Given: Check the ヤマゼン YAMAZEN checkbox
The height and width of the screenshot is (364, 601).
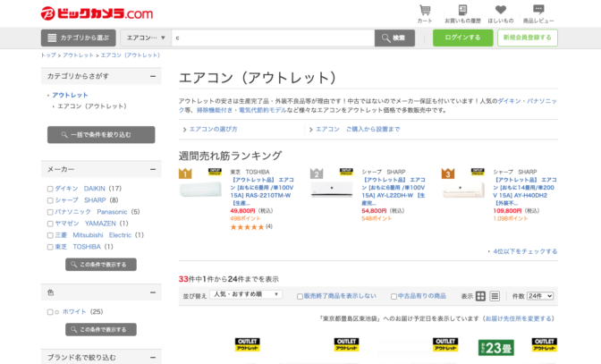Looking at the screenshot, I should click(50, 224).
